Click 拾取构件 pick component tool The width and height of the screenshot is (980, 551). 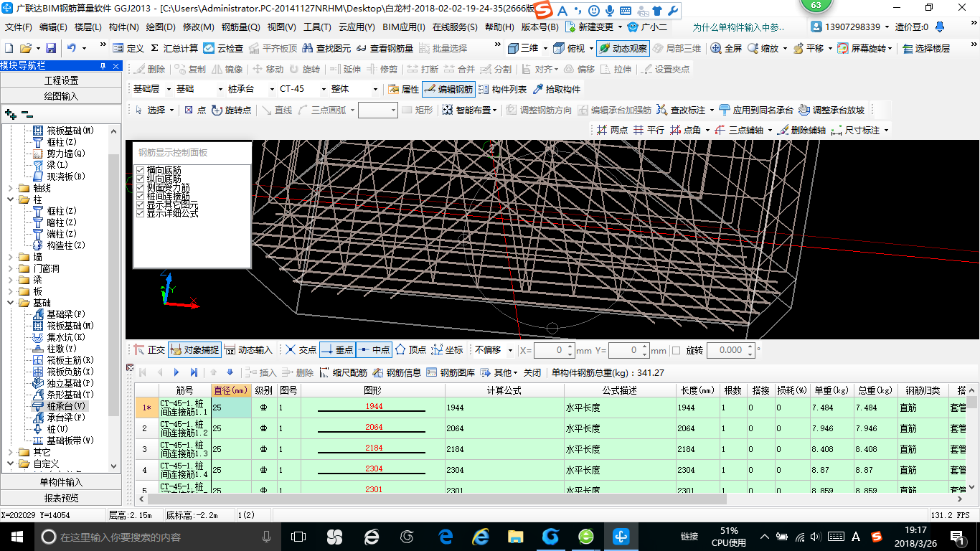(x=557, y=89)
